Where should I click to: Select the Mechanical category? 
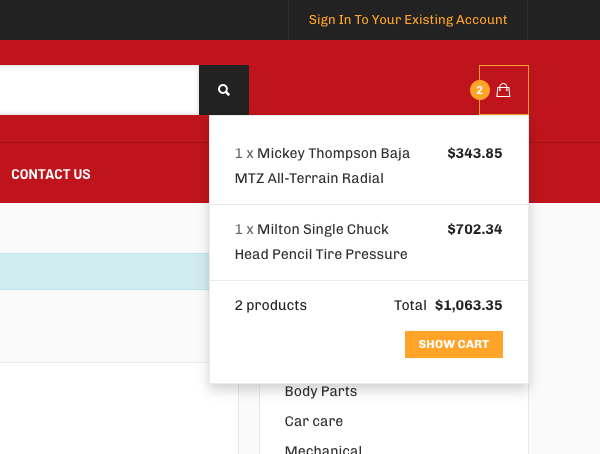[x=323, y=449]
